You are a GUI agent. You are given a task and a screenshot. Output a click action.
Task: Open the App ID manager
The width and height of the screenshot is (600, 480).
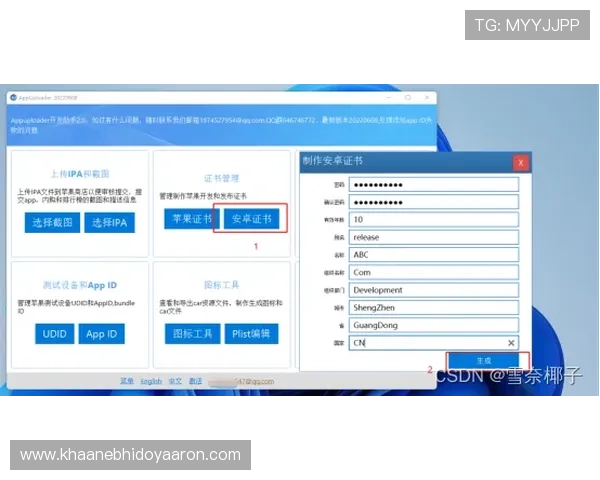pyautogui.click(x=102, y=333)
